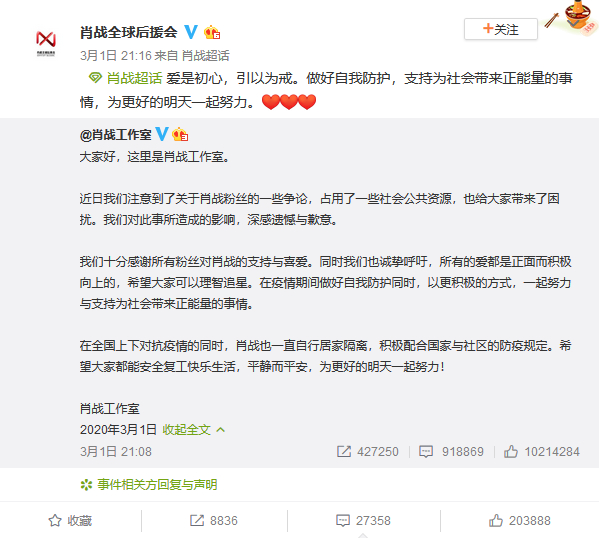599x538 pixels.
Task: Open original post timestamp 3月1日 21:08
Action: tap(116, 452)
